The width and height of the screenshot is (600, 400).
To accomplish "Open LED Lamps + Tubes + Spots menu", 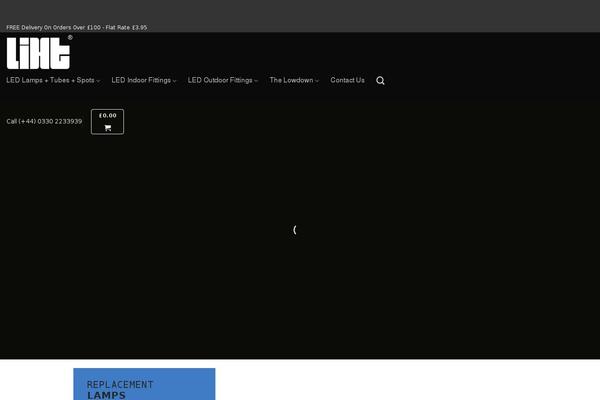I will tap(51, 80).
